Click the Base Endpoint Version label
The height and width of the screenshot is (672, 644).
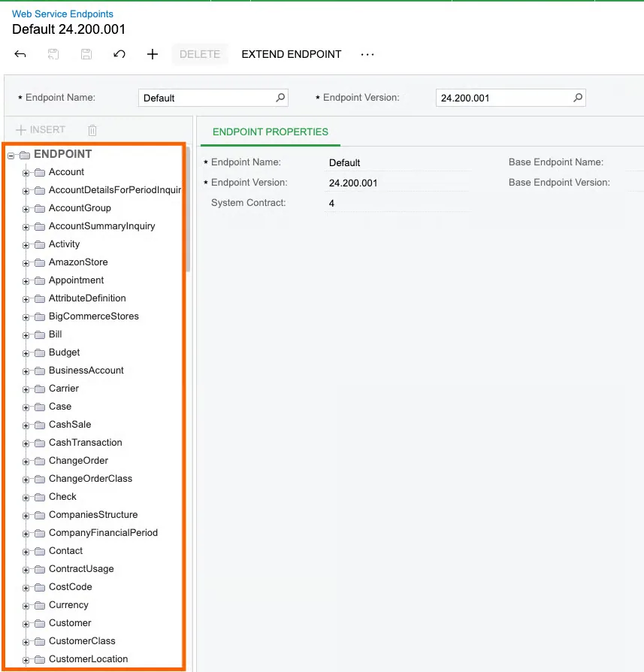tap(559, 182)
